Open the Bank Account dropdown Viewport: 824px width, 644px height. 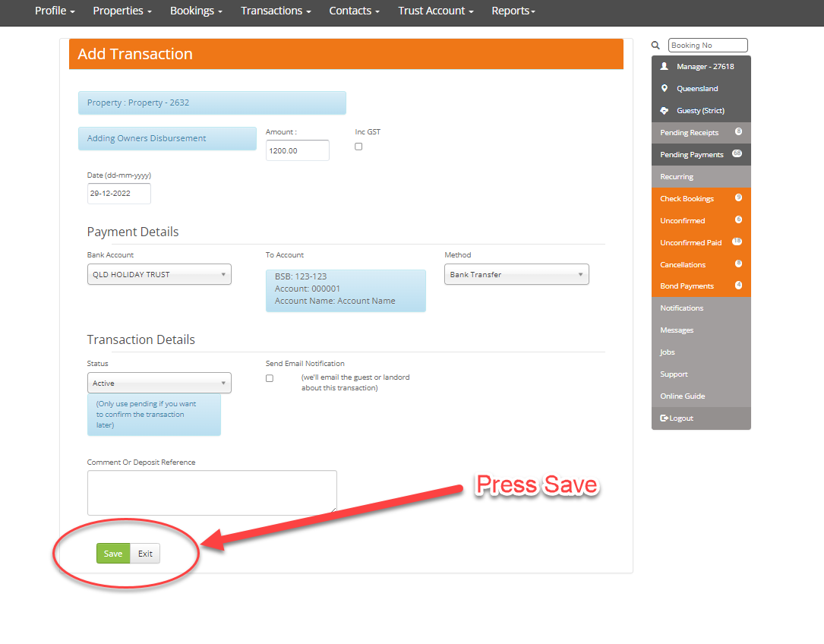click(159, 275)
